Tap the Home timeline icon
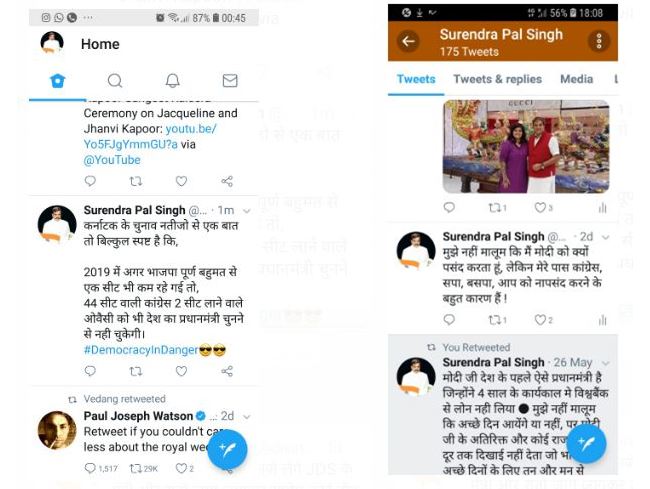650x489 pixels. coord(58,80)
